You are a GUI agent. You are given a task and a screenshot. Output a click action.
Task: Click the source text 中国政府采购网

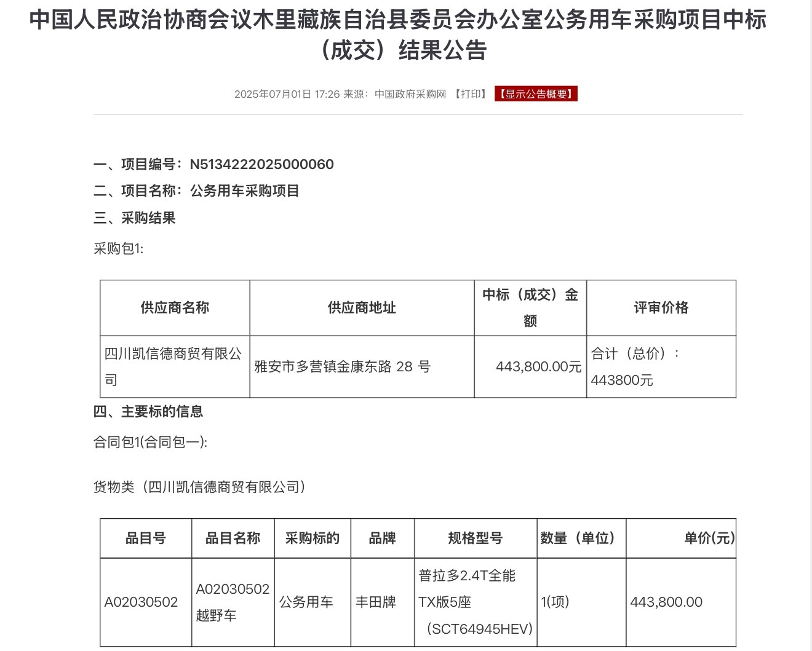click(410, 94)
